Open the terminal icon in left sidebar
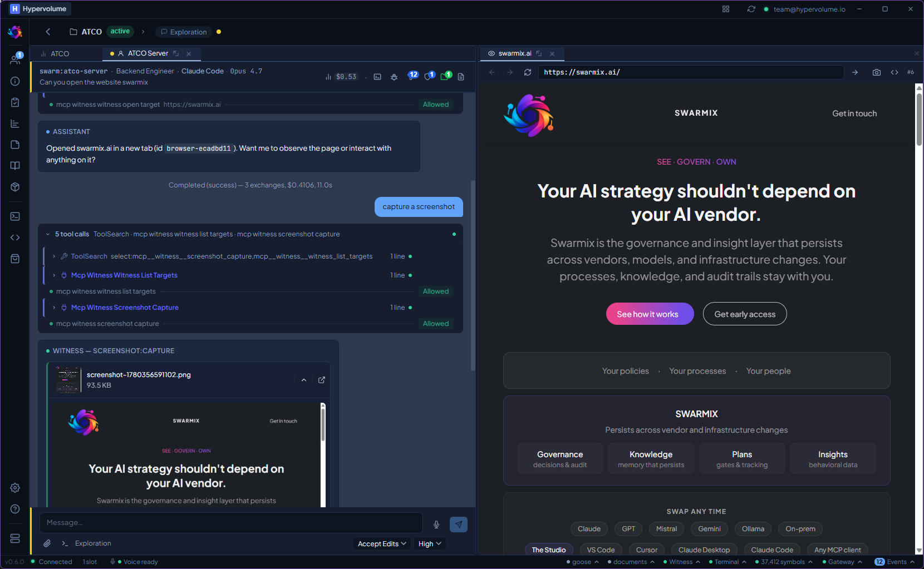 coord(15,216)
